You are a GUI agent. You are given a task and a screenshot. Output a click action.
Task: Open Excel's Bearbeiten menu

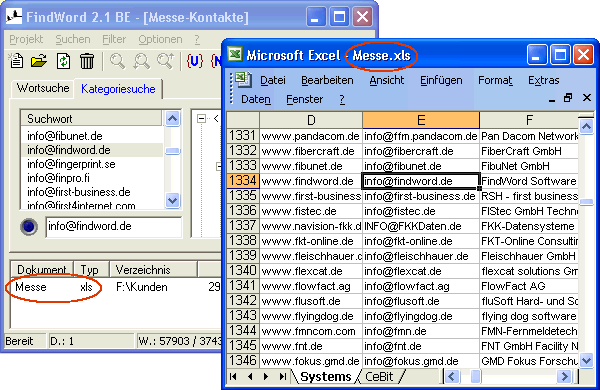[x=327, y=80]
